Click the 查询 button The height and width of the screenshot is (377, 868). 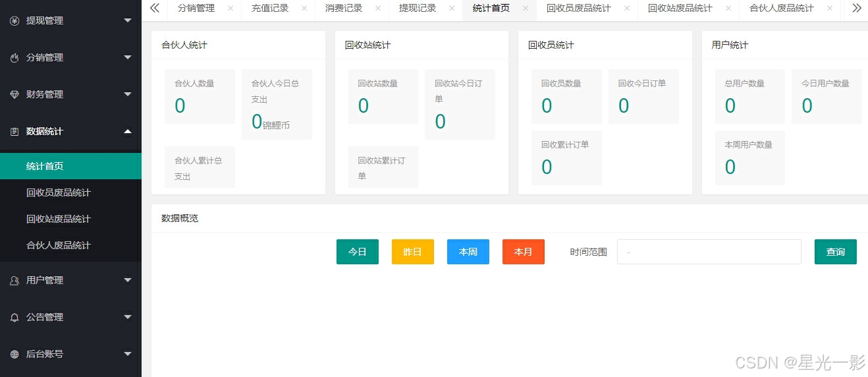[836, 252]
